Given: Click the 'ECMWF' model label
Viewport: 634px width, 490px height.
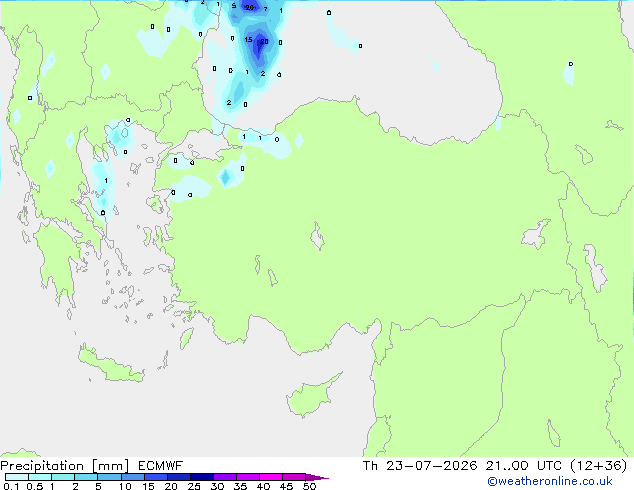Looking at the screenshot, I should (x=161, y=466).
